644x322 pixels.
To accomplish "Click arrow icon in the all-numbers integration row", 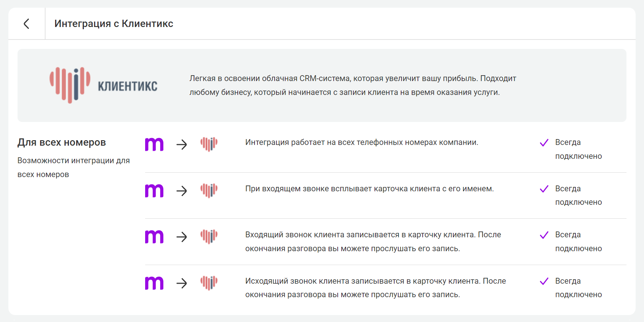I will [182, 145].
